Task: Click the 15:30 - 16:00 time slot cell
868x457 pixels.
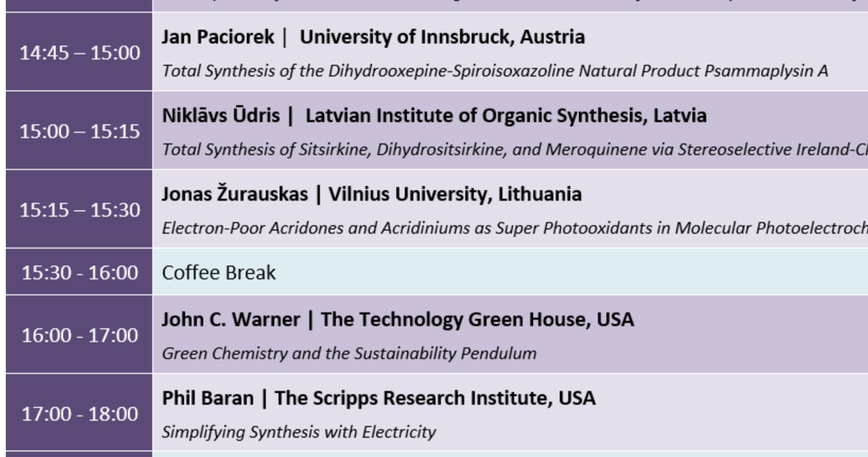Action: [x=80, y=272]
